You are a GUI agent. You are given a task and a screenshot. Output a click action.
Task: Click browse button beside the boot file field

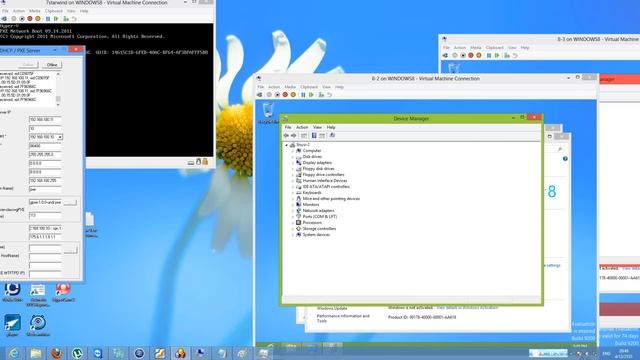(x=70, y=202)
